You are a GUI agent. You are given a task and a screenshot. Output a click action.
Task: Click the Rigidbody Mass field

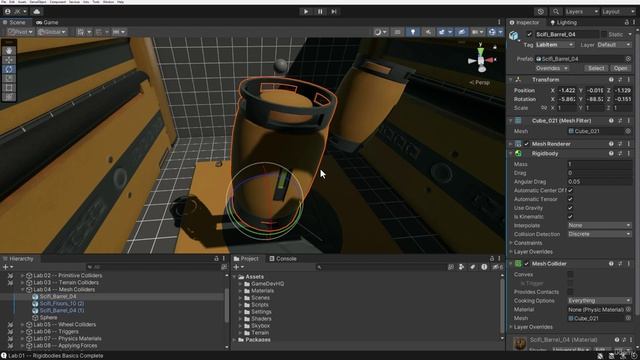coord(599,164)
